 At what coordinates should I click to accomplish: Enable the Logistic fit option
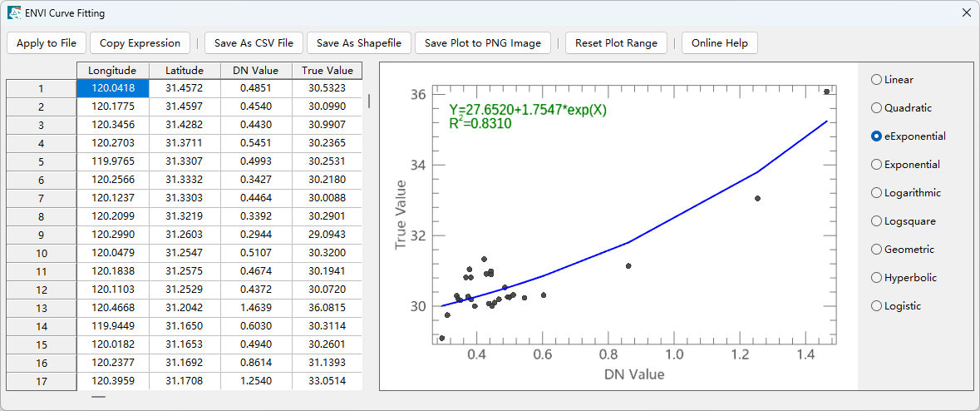click(x=876, y=306)
